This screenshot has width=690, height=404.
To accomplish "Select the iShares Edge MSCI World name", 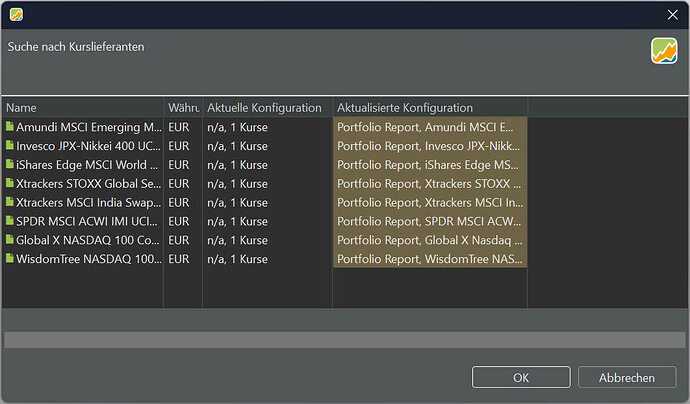I will pos(87,165).
